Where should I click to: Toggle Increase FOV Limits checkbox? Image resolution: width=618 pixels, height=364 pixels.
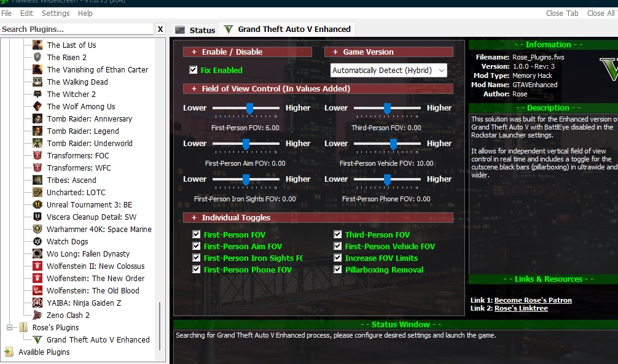pyautogui.click(x=337, y=257)
